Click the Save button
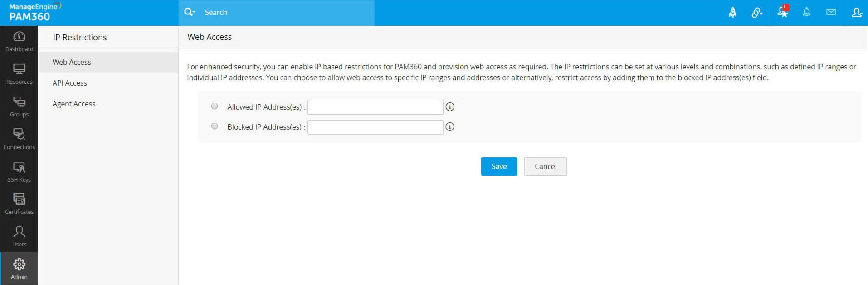The width and height of the screenshot is (868, 285). (498, 166)
